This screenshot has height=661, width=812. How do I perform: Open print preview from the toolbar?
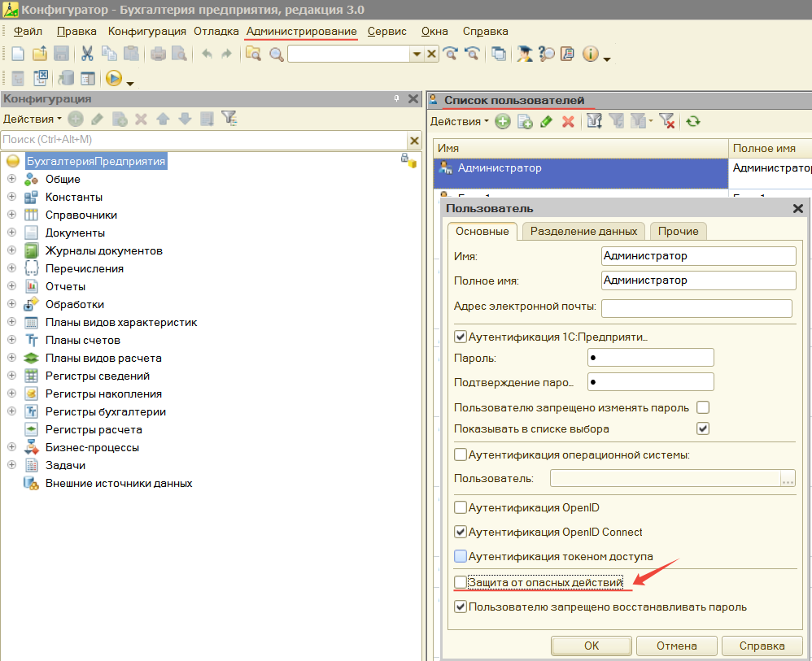[x=179, y=54]
